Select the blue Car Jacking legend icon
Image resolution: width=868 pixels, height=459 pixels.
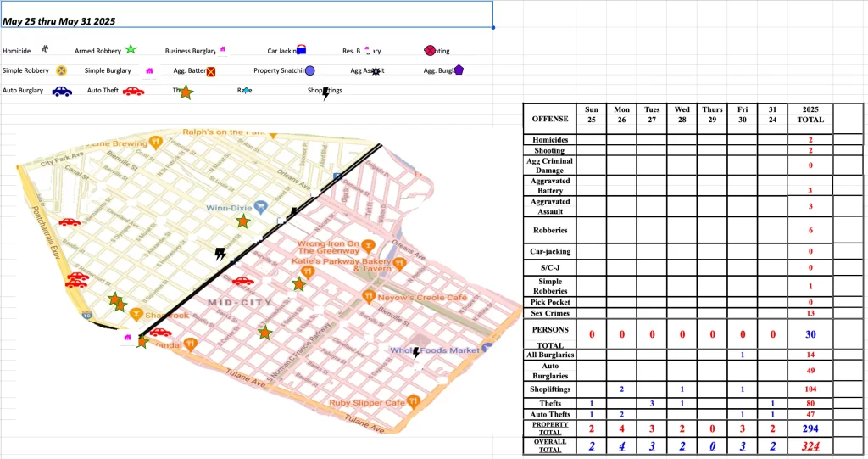301,50
